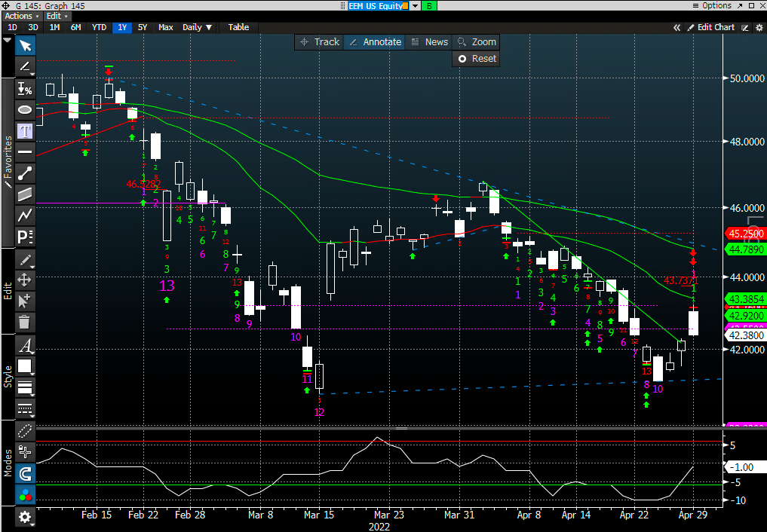Select the pointer arrow tool
This screenshot has height=532, width=767.
[25, 46]
